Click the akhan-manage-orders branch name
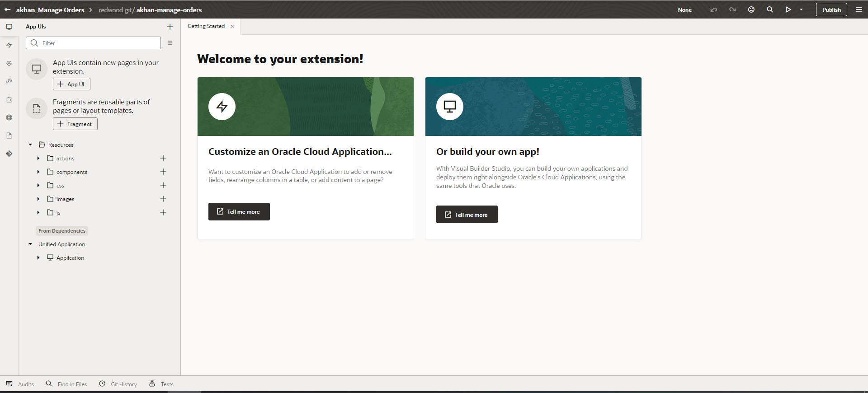This screenshot has height=393, width=868. [169, 9]
